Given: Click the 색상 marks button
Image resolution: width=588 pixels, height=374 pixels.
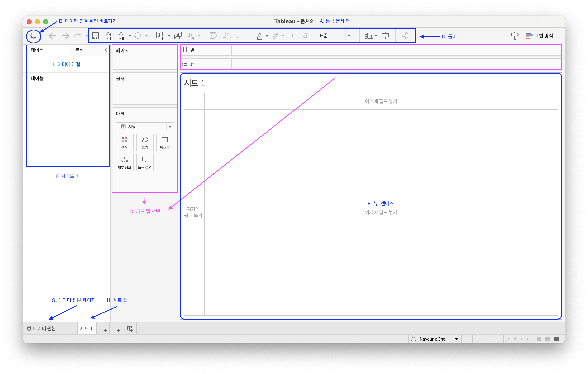Looking at the screenshot, I should tap(124, 142).
